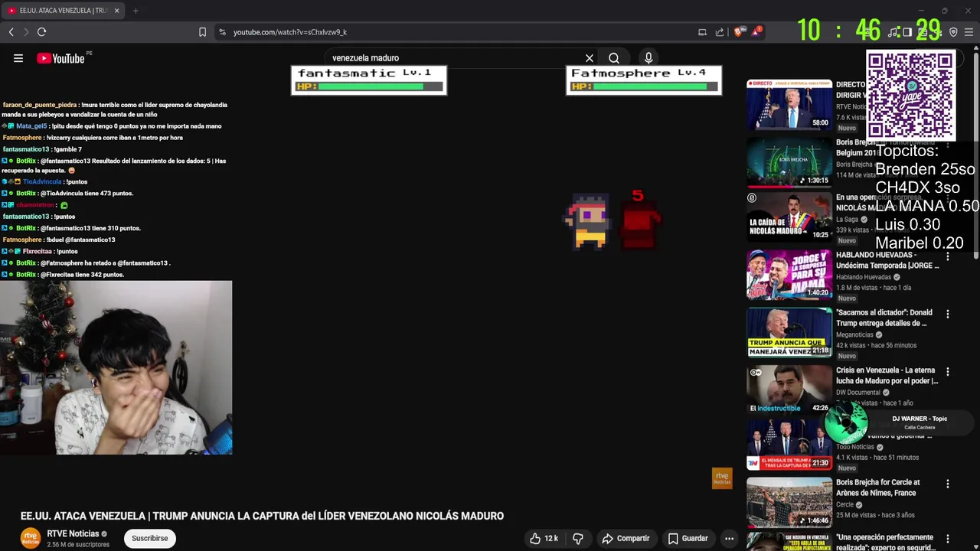
Task: Open options menu for 'Boris Brejcha for Cercle'
Action: (x=948, y=484)
